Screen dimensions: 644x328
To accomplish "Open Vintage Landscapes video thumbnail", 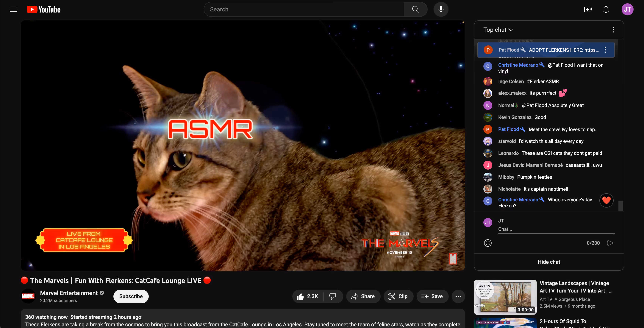I will [505, 297].
